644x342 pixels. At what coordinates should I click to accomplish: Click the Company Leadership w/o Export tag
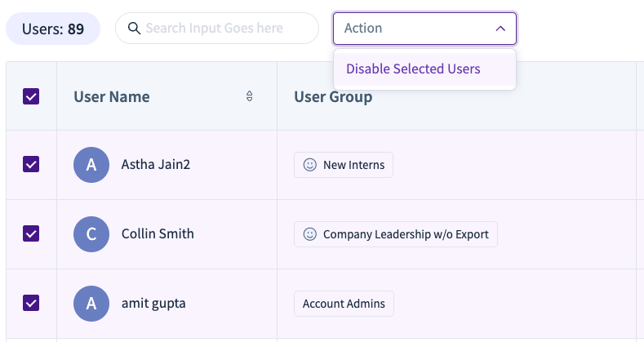396,234
